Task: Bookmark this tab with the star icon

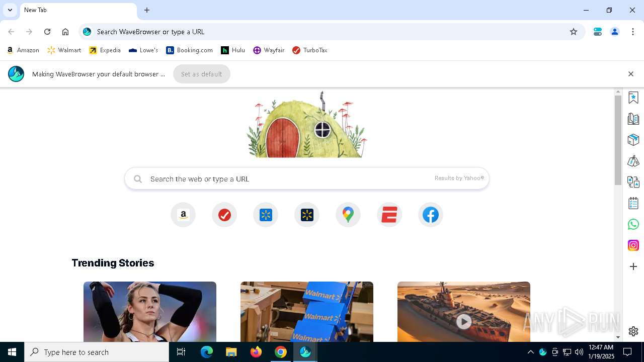Action: point(574,32)
